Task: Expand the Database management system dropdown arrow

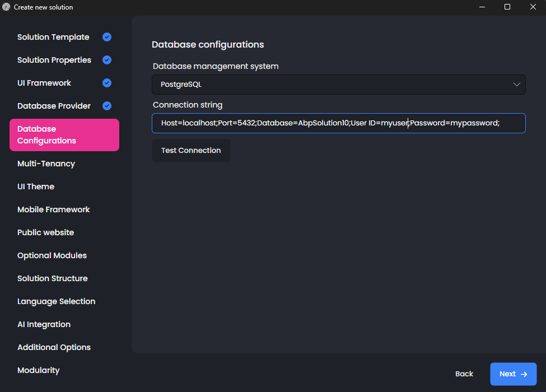Action: click(516, 85)
